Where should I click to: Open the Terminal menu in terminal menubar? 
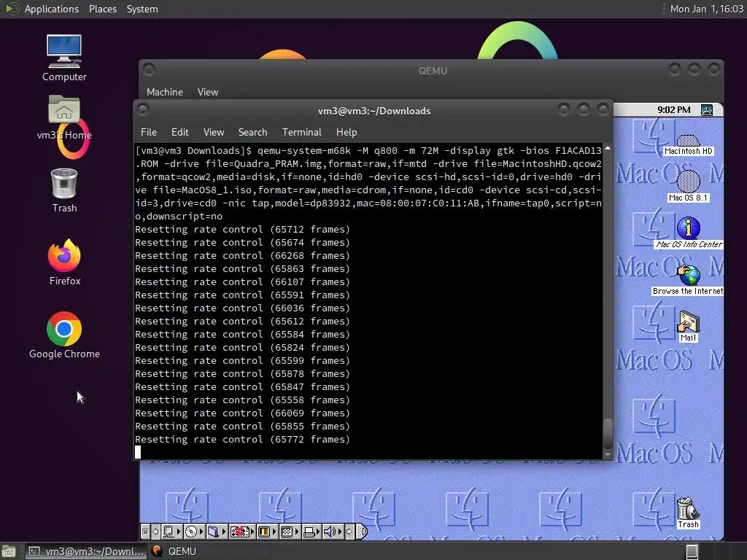click(301, 132)
